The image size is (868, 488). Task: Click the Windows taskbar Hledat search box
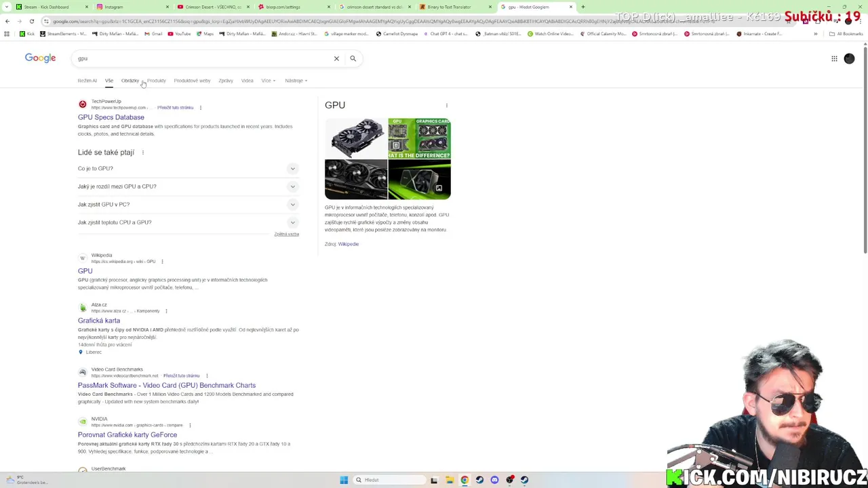pyautogui.click(x=390, y=480)
